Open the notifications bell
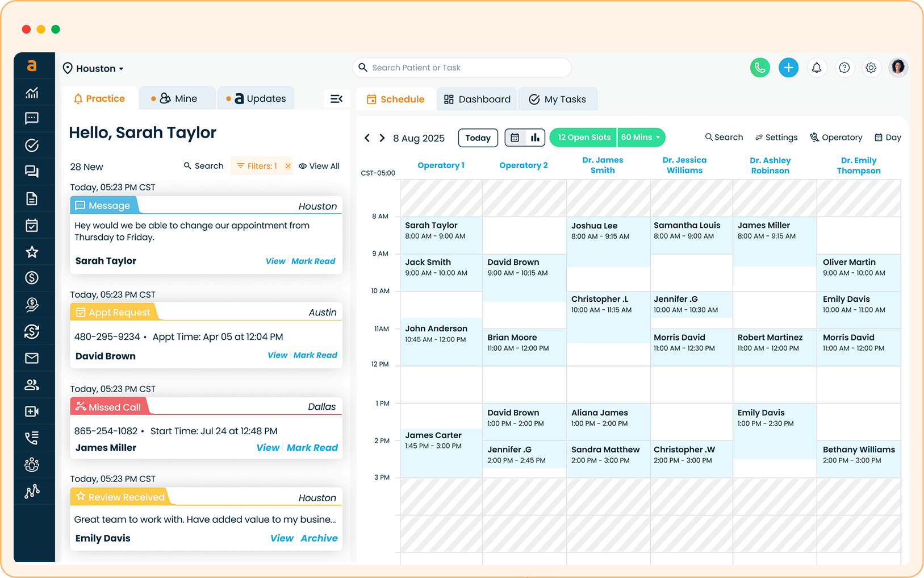 [x=817, y=68]
